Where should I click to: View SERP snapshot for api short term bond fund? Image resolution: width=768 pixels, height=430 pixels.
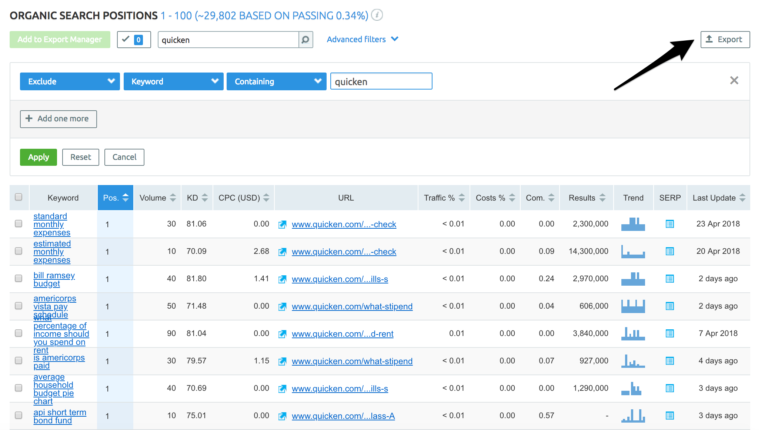[x=670, y=416]
